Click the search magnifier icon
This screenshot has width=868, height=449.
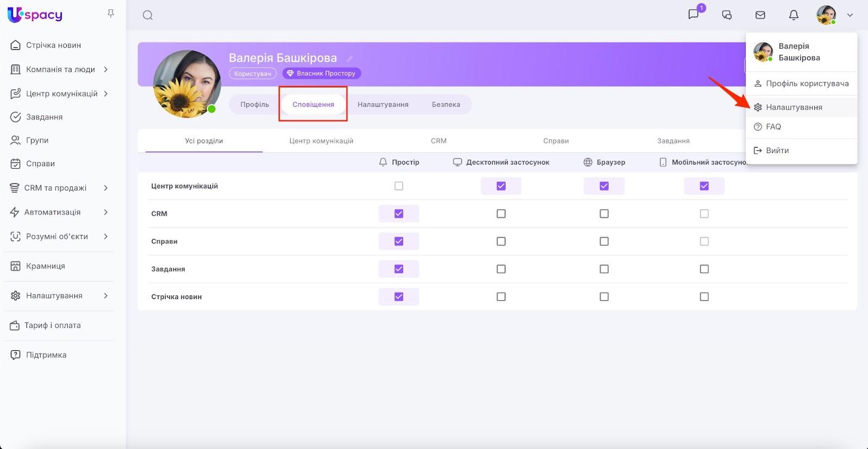[x=148, y=15]
